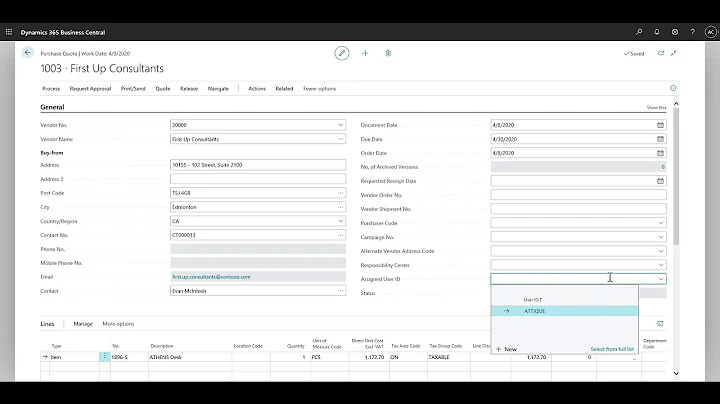Expand Campaign No. dropdown
The width and height of the screenshot is (720, 404).
[x=661, y=237]
